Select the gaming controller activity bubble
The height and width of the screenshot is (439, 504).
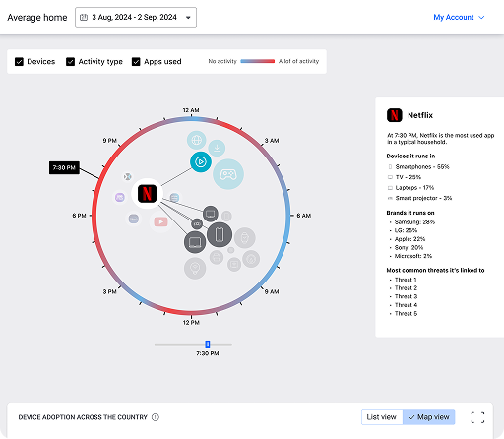228,174
